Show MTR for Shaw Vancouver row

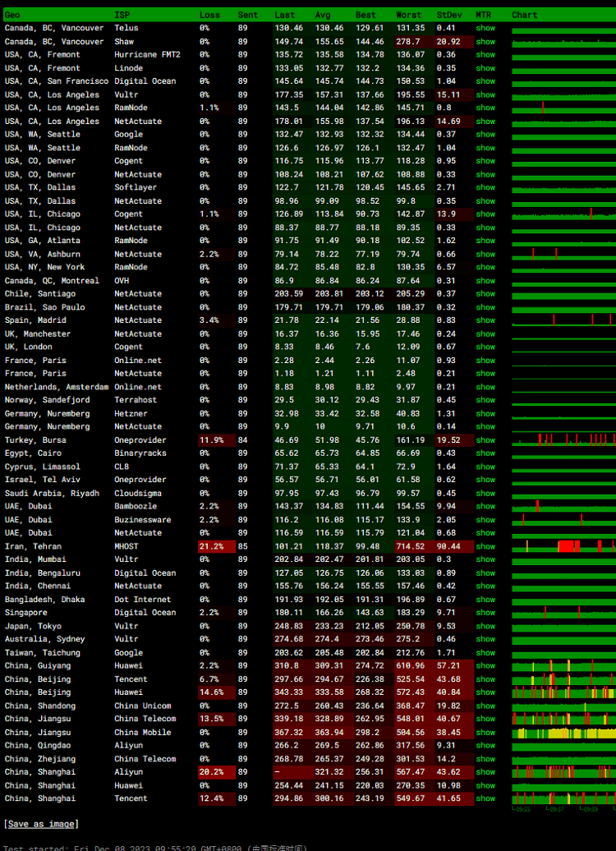coord(485,41)
